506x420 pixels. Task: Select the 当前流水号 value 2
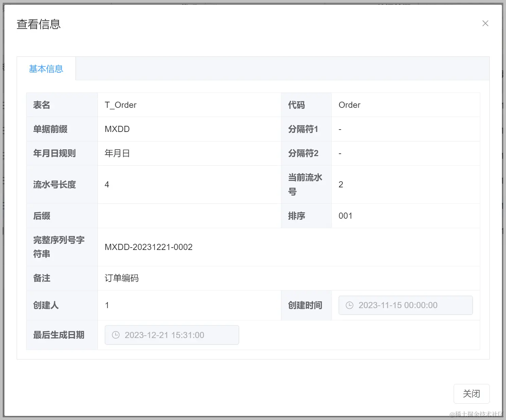[341, 185]
